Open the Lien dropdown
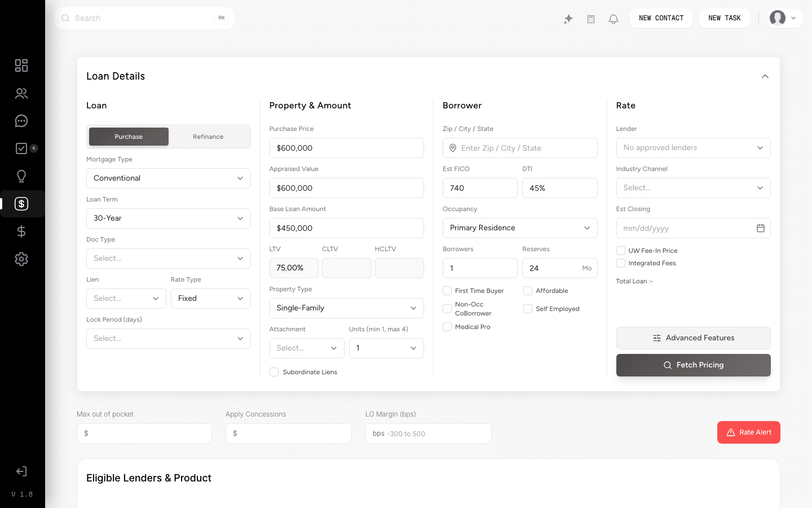Screen dimensions: 812x508 126,299
